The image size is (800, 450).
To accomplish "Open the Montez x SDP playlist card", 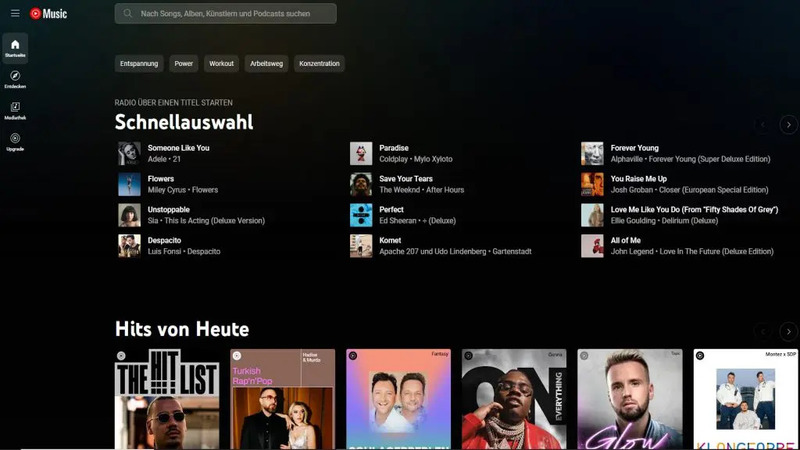I will click(745, 399).
